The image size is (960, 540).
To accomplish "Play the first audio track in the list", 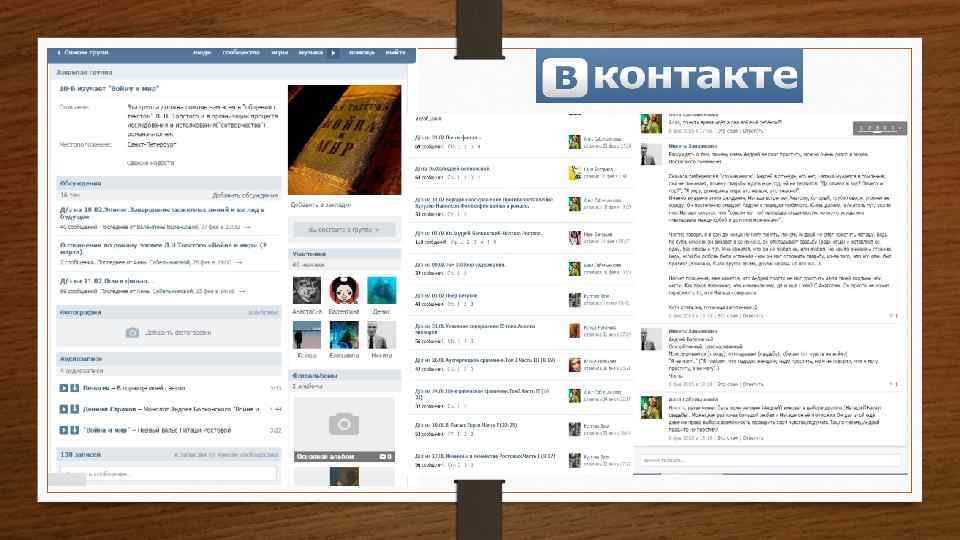I will pos(64,388).
